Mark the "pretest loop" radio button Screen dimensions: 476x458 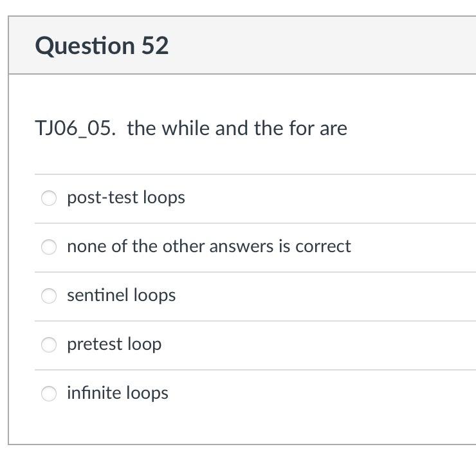50,345
